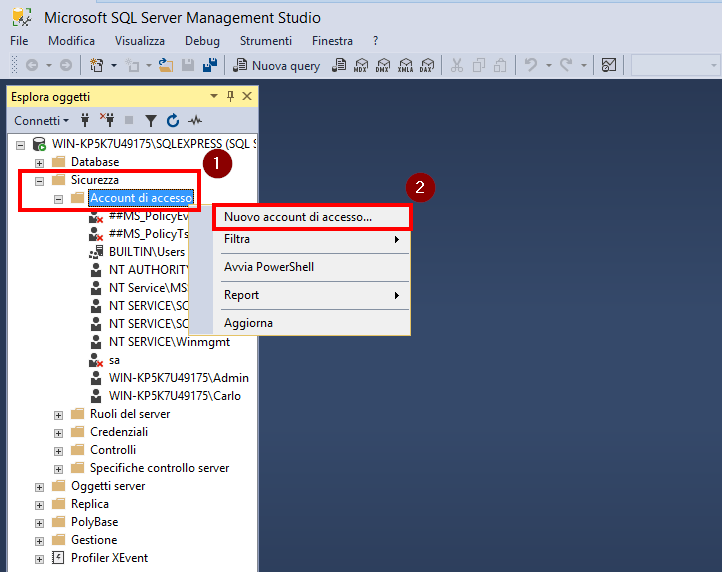722x572 pixels.
Task: Pin the Esplora oggetti panel
Action: tap(230, 96)
